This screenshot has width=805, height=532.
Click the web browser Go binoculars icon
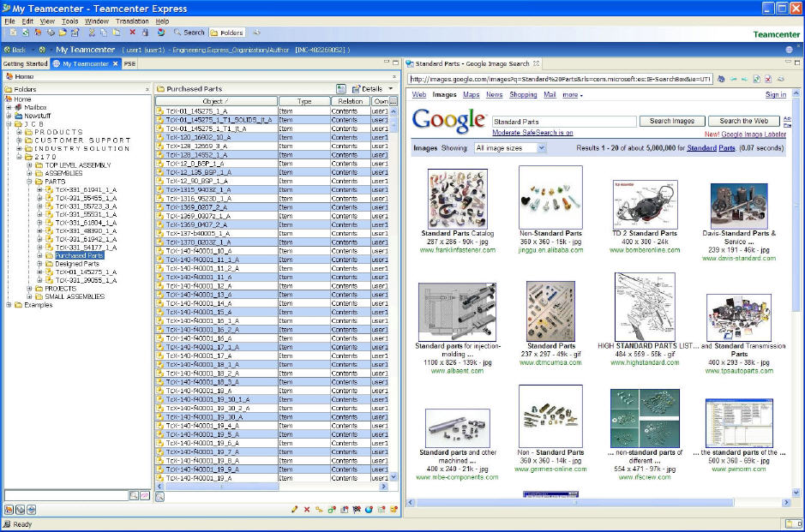click(721, 79)
